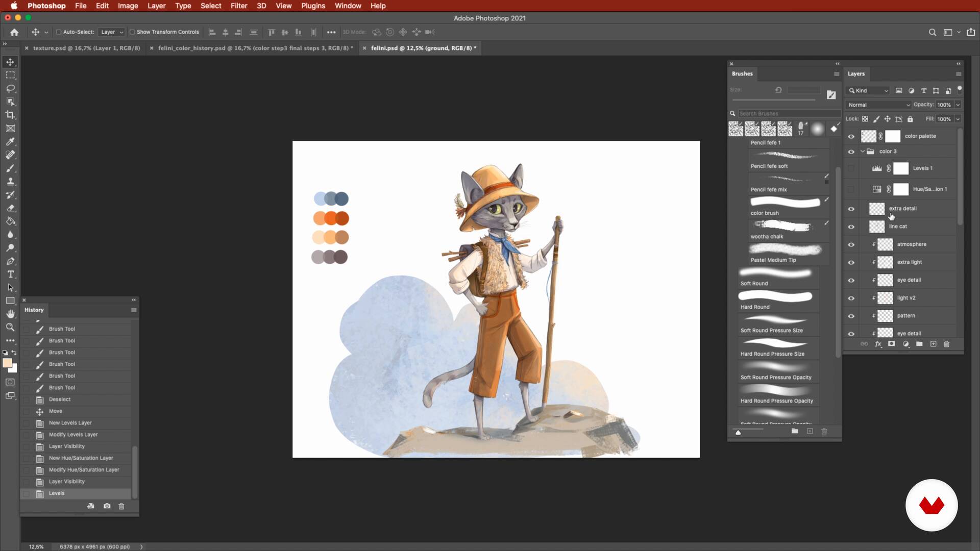Create a new layer in the Layers panel
Screen dimensions: 980x551
pyautogui.click(x=933, y=344)
